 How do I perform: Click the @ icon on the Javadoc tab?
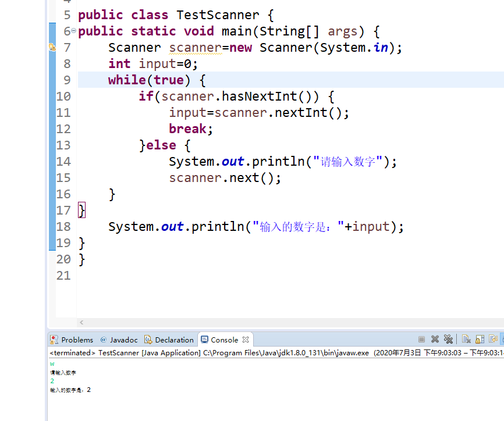(x=104, y=340)
